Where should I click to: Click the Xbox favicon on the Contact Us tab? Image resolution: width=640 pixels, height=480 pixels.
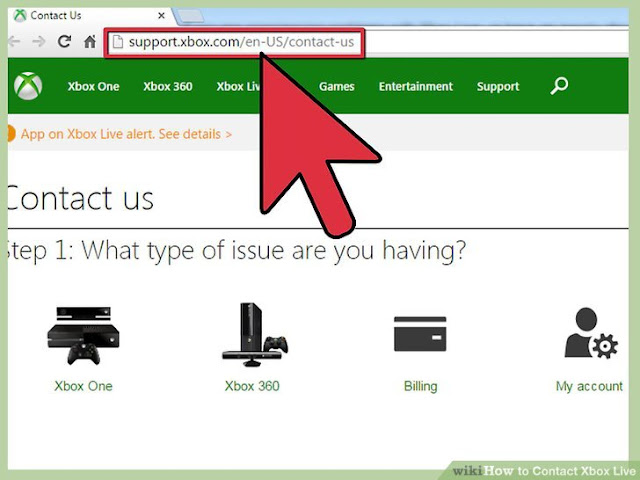point(20,16)
